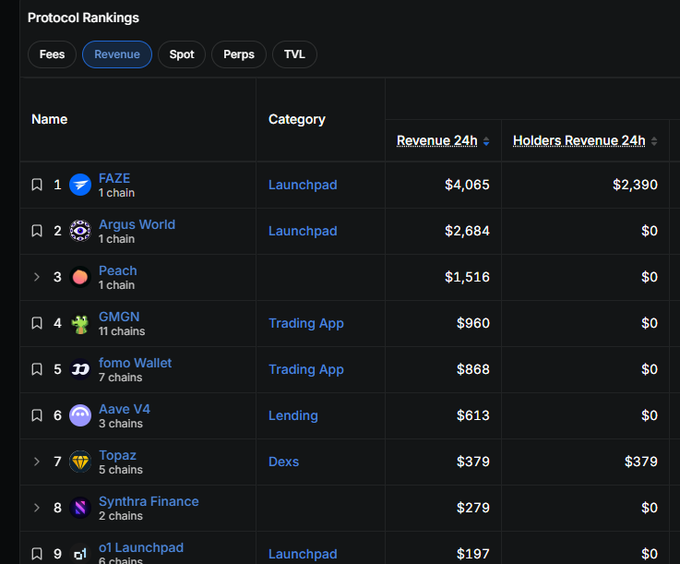Click the $4,065 revenue value
The image size is (680, 564).
pyautogui.click(x=467, y=185)
